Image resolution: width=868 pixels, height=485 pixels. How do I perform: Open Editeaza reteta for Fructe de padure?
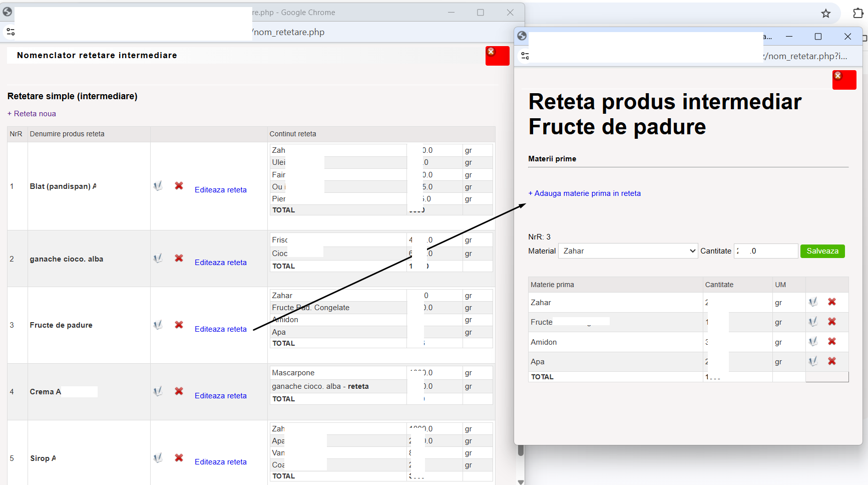click(221, 329)
